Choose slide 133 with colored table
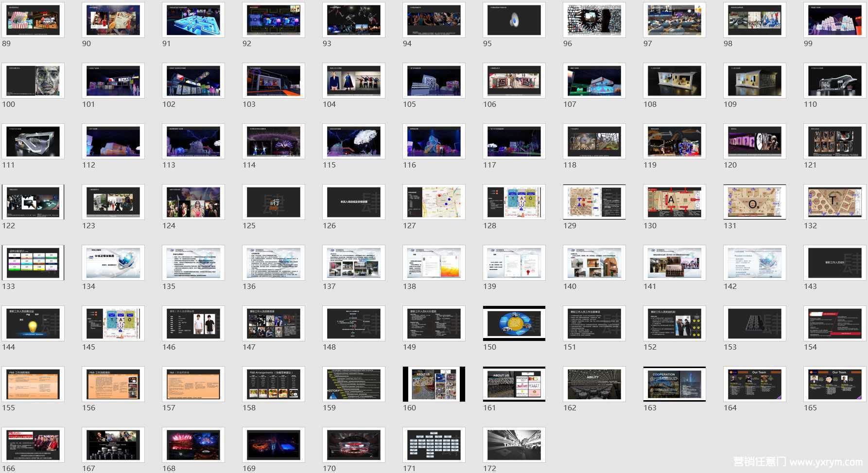This screenshot has height=473, width=868. click(x=33, y=263)
